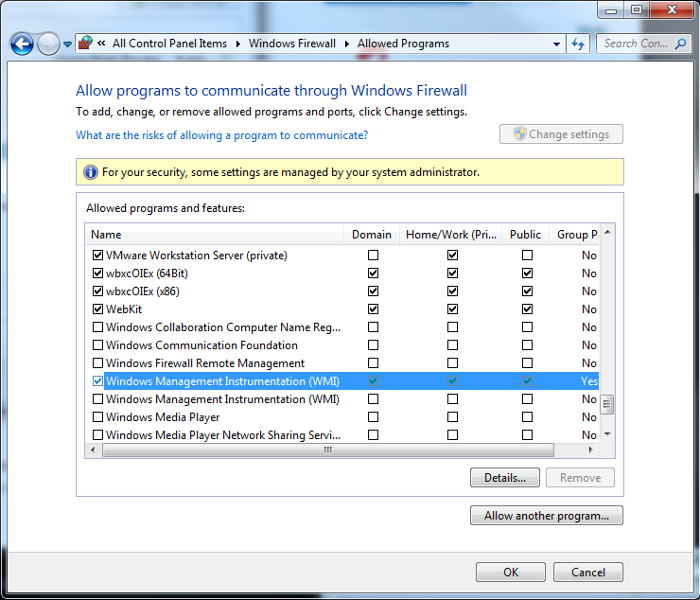Viewport: 700px width, 600px height.
Task: Click the list scroll down arrow
Action: (x=607, y=434)
